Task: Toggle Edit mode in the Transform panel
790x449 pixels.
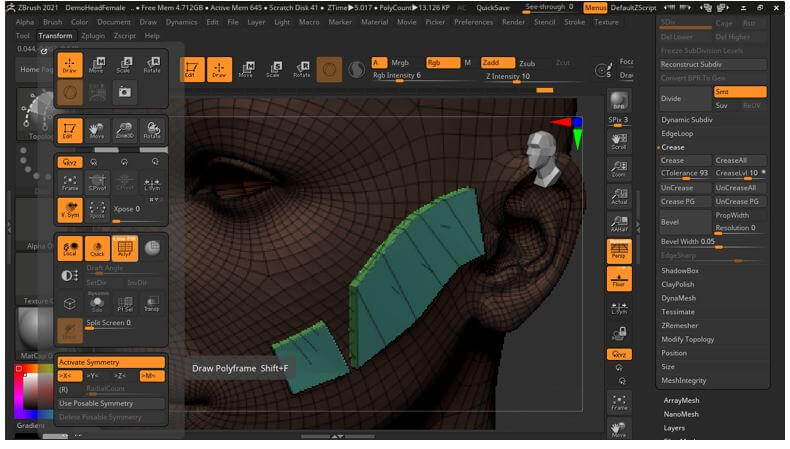Action: point(70,131)
